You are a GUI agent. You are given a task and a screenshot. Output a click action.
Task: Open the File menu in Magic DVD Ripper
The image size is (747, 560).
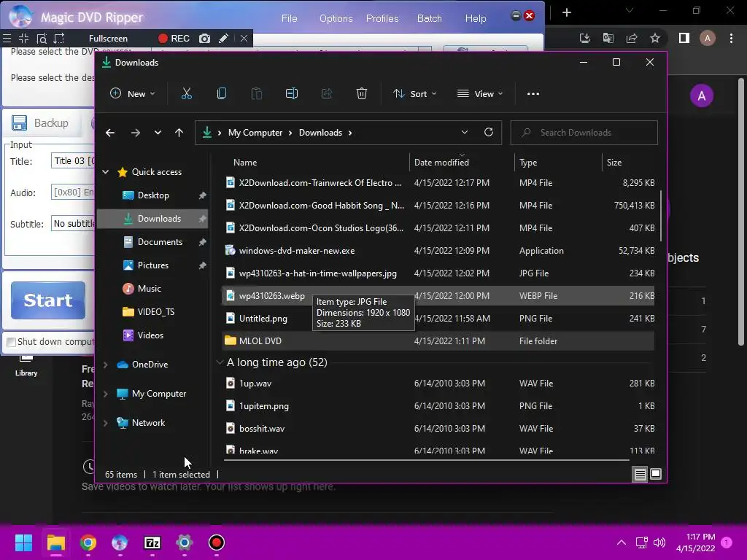point(289,18)
